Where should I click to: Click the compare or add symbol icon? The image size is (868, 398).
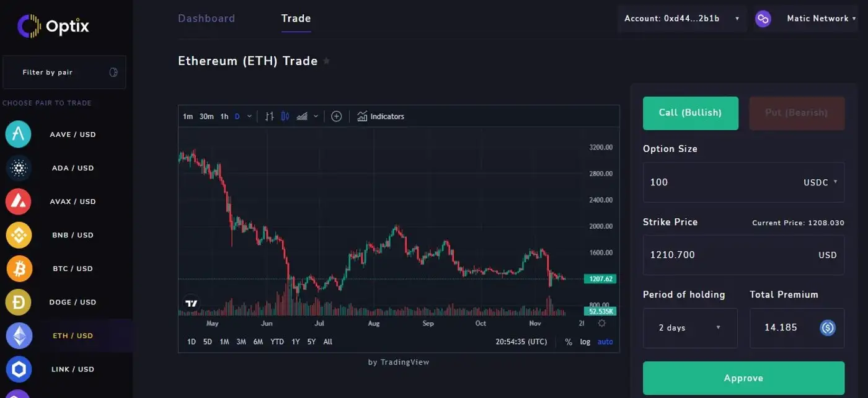point(337,117)
